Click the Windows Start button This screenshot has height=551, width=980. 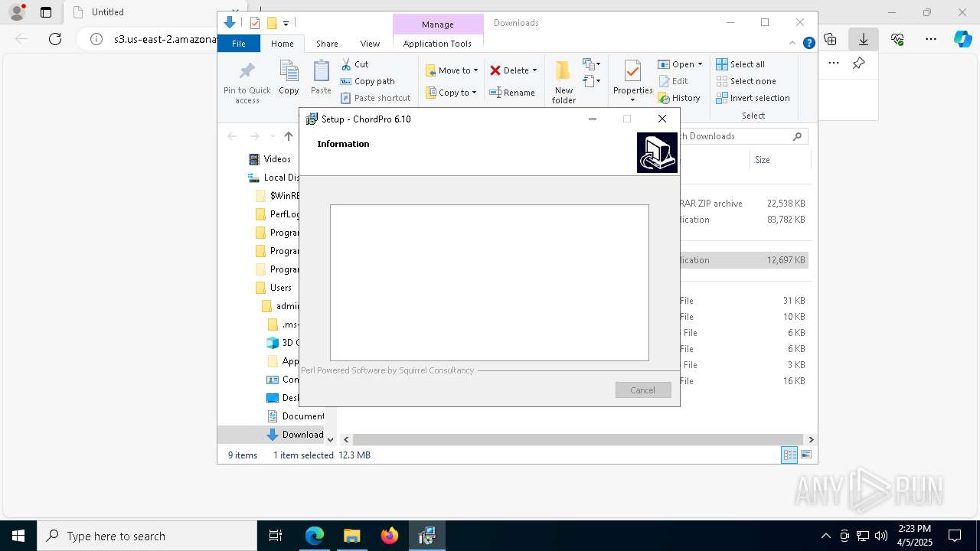point(18,536)
